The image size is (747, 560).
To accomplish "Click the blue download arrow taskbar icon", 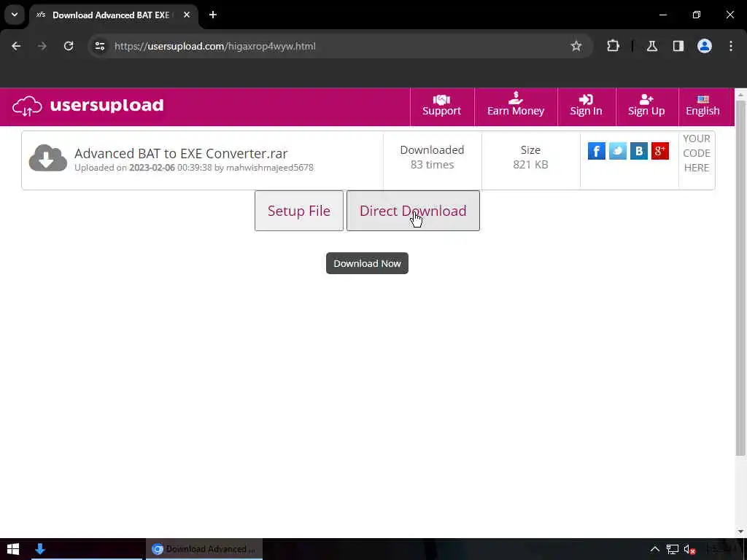I will [x=40, y=549].
